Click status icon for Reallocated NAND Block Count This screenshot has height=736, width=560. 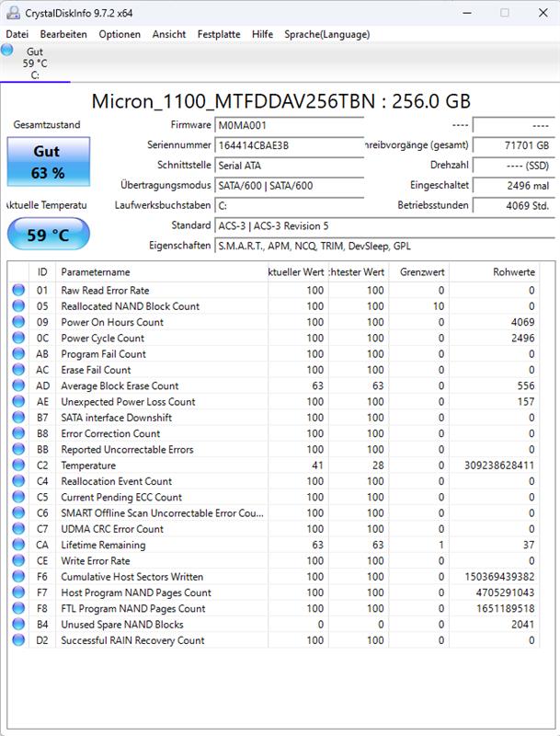pos(18,306)
